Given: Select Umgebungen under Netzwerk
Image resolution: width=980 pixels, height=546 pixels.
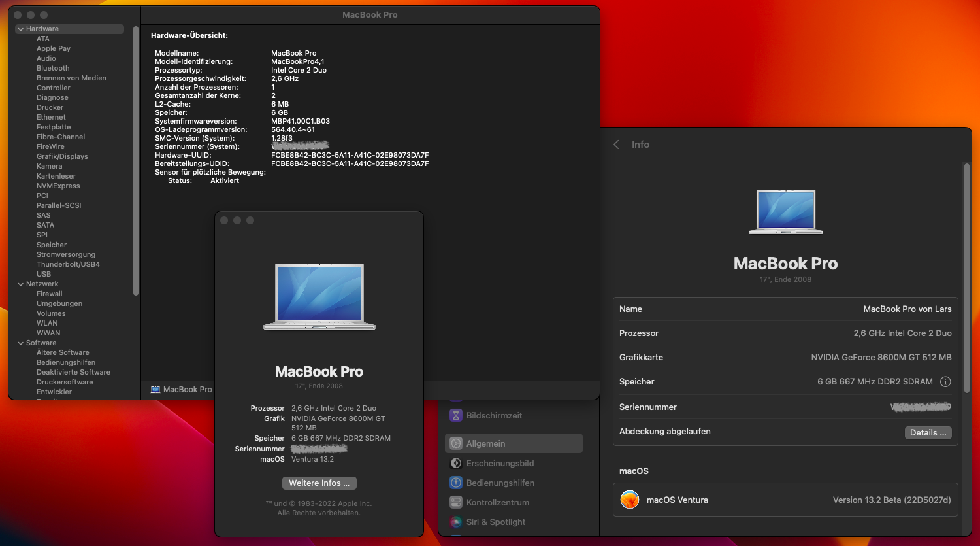Looking at the screenshot, I should (x=59, y=303).
